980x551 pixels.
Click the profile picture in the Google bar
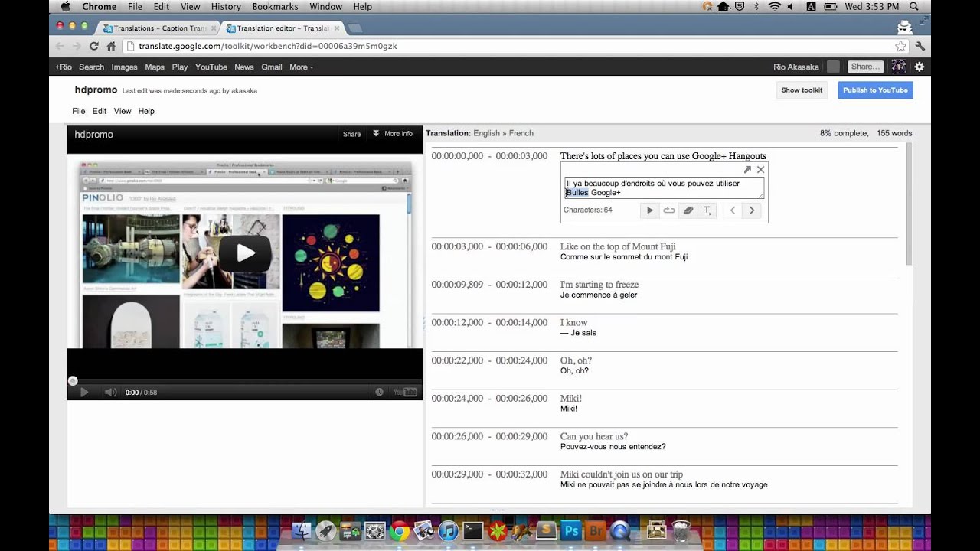(x=899, y=67)
